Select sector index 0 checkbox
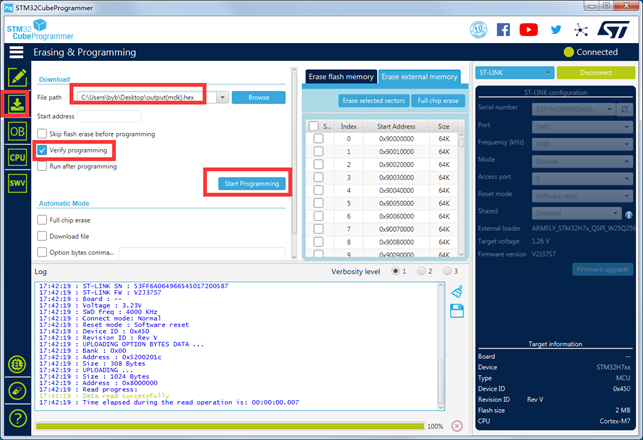The image size is (643, 440). (x=318, y=139)
